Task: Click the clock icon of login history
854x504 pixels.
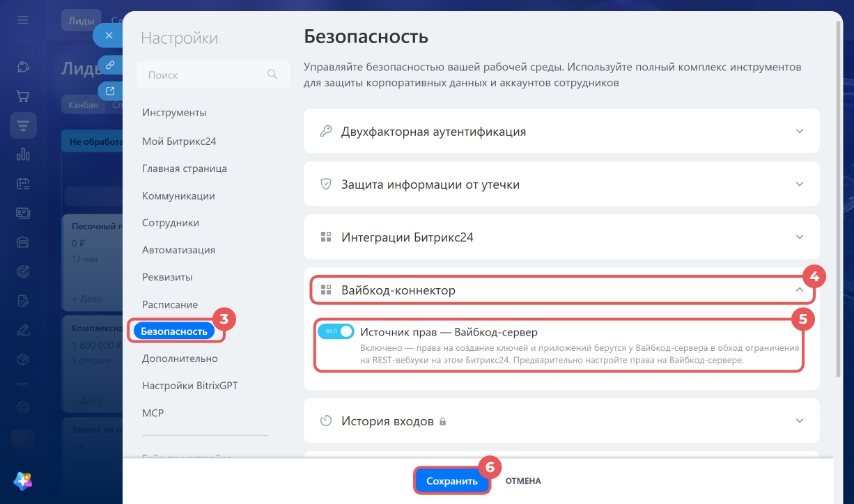Action: pyautogui.click(x=325, y=421)
